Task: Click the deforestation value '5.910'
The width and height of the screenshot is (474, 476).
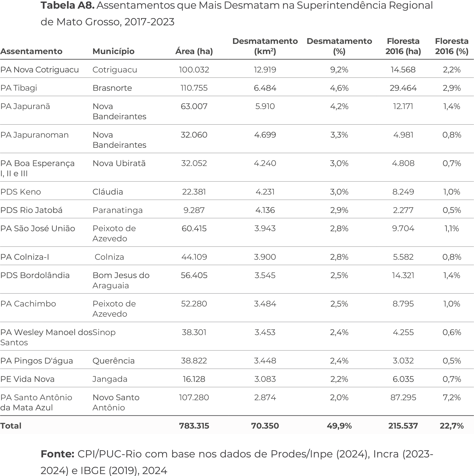Action: click(265, 106)
